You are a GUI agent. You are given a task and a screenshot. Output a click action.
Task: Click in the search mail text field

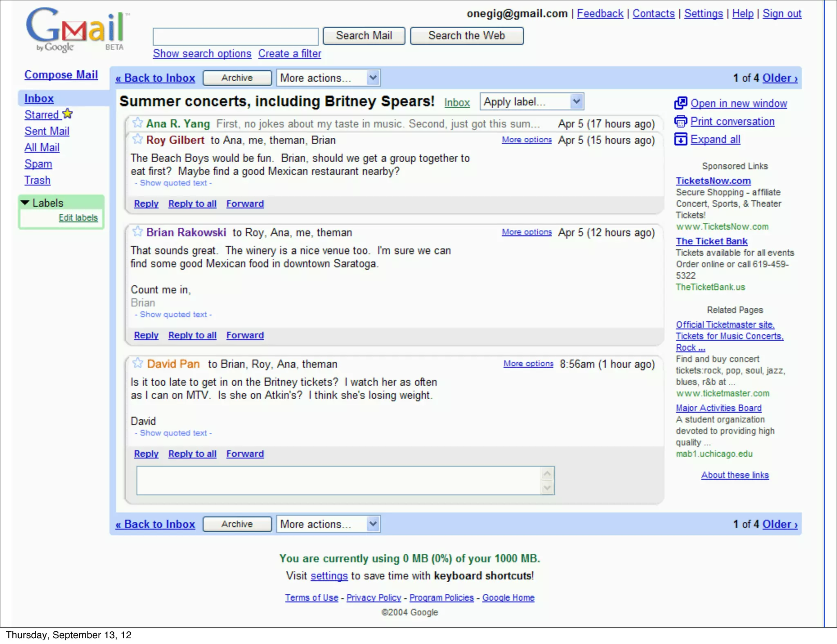click(235, 36)
